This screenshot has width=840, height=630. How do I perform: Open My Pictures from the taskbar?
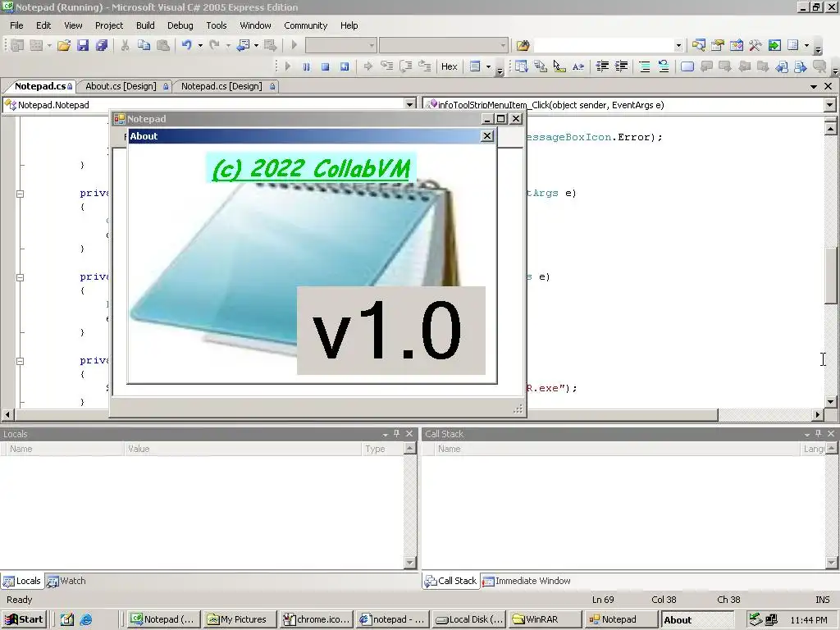[240, 619]
